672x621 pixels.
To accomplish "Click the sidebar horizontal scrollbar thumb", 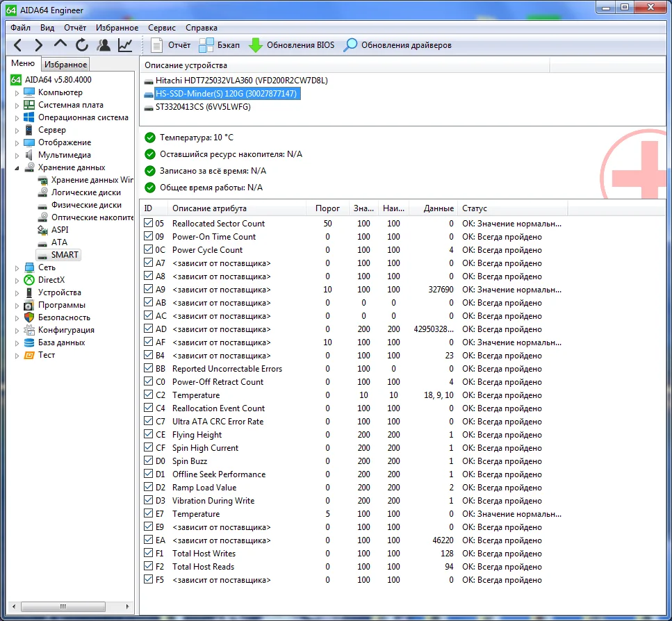I will point(63,606).
